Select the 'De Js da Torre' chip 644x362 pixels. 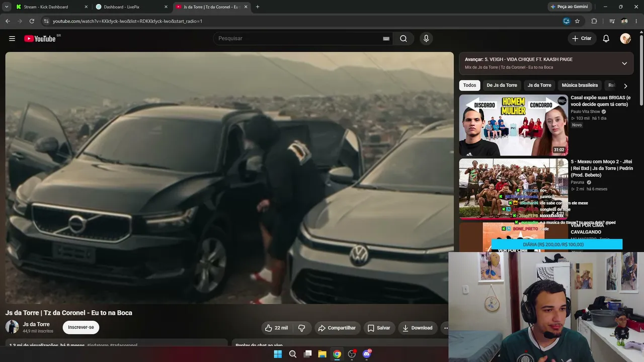(502, 85)
